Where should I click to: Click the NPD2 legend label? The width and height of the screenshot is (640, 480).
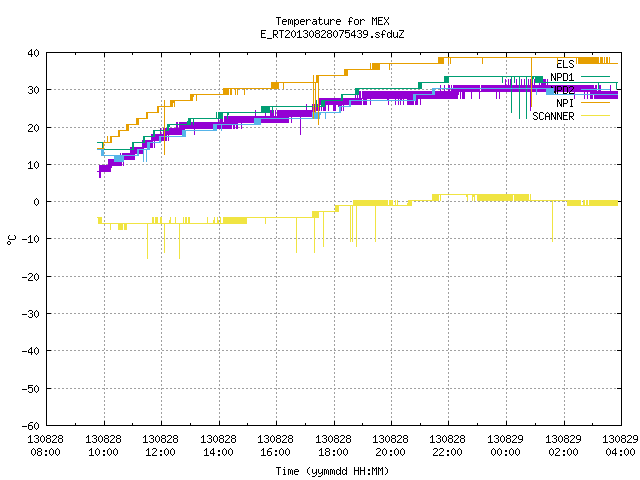(562, 90)
